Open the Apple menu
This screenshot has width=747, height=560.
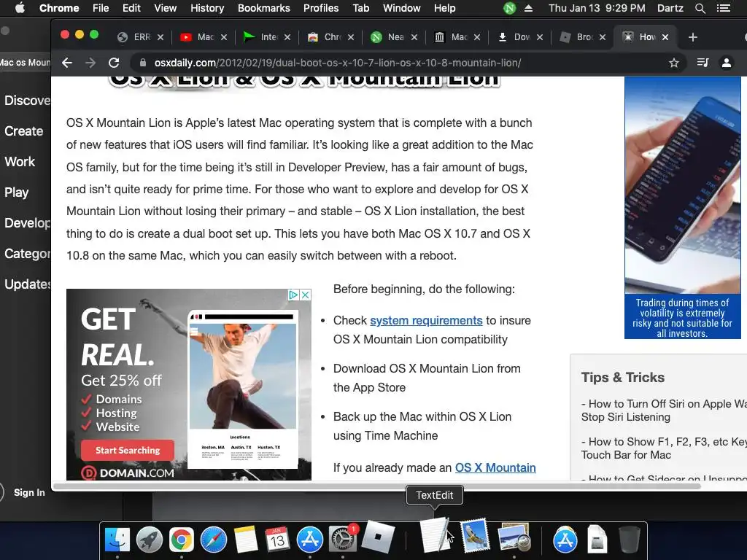(20, 8)
